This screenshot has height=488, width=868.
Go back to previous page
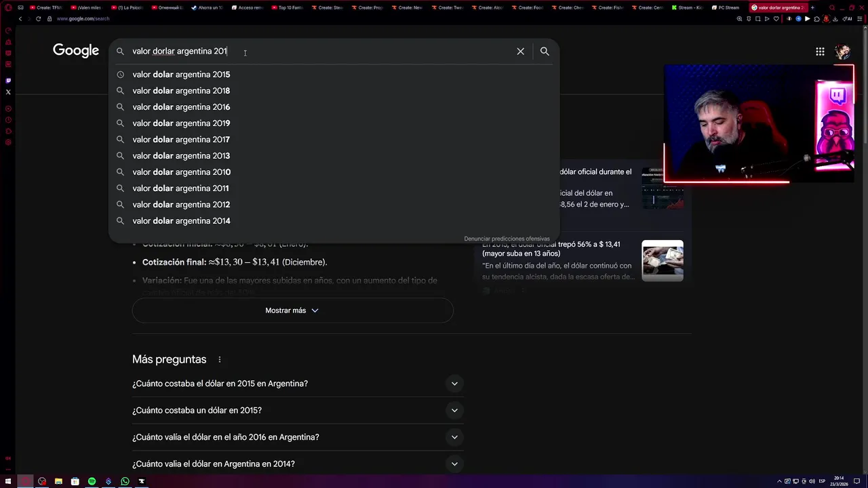click(20, 19)
